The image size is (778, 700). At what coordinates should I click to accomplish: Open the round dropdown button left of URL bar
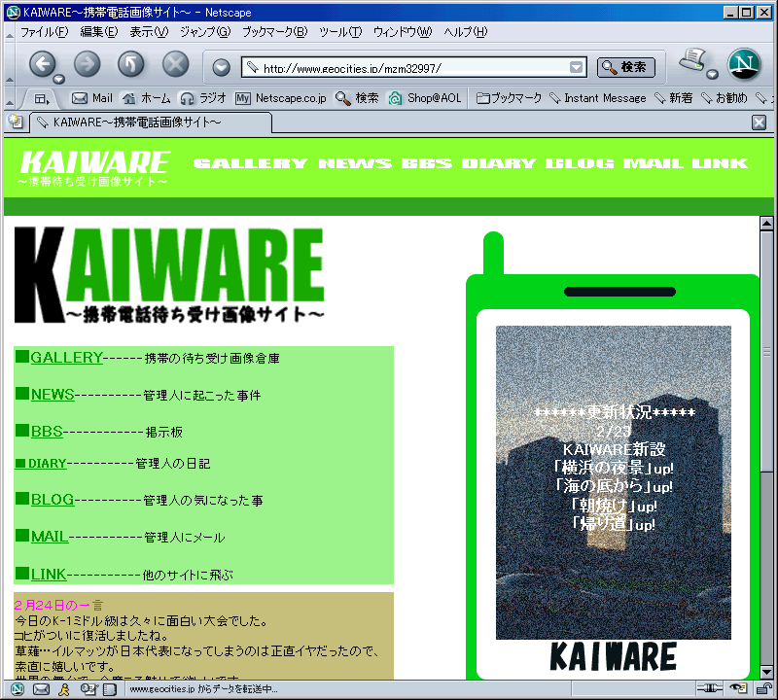pos(222,67)
